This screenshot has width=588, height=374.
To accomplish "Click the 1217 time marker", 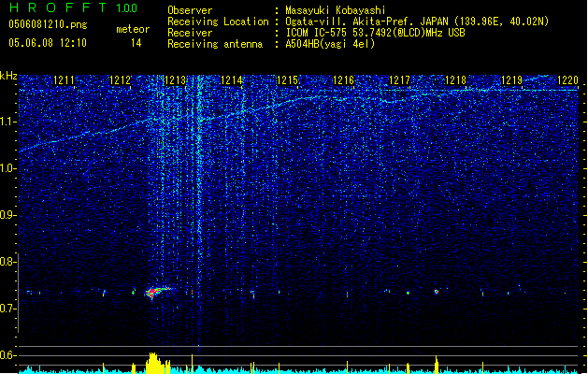I will (x=400, y=80).
